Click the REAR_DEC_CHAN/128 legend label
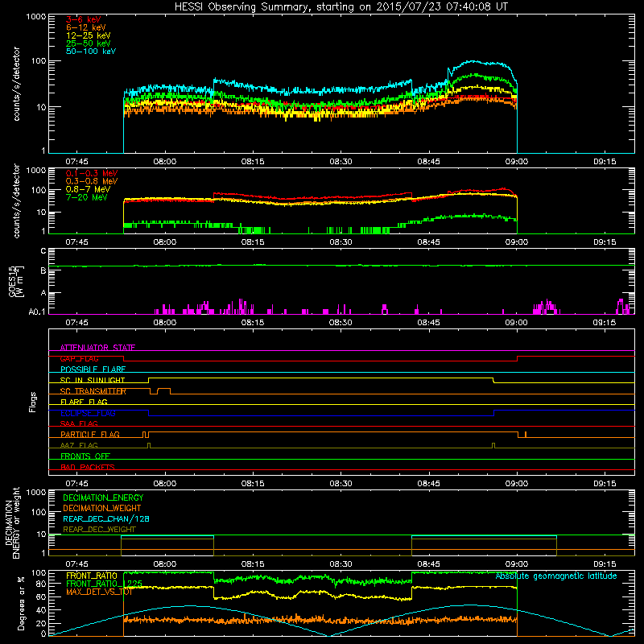Viewport: 644px width, 644px height. [x=106, y=518]
